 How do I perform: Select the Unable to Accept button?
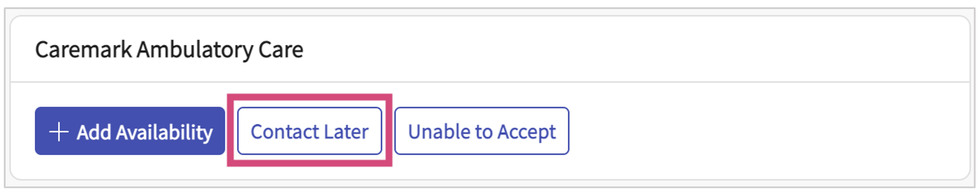pos(481,131)
